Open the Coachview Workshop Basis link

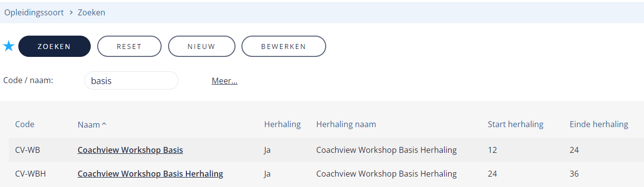point(130,150)
